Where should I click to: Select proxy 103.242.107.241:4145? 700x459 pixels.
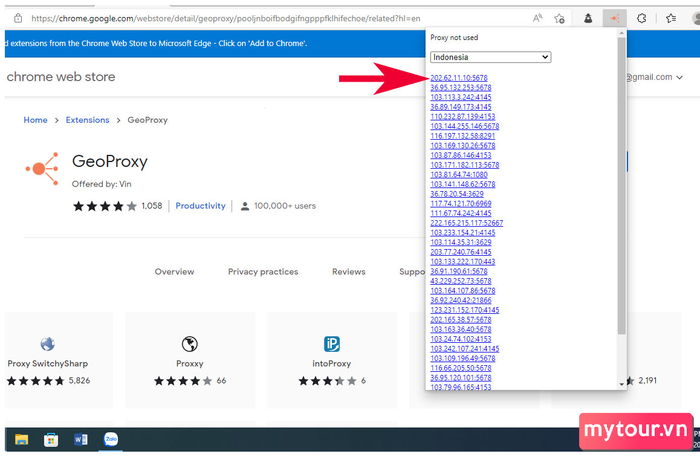tap(465, 349)
